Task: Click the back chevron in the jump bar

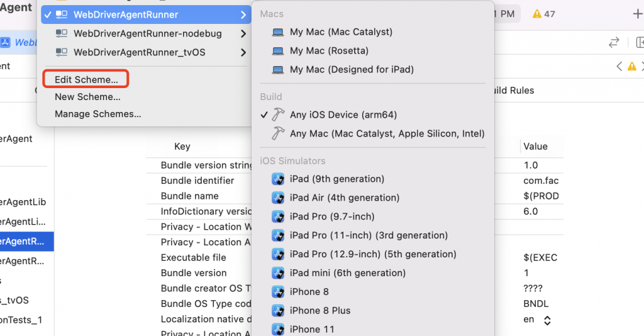Action: coord(619,66)
